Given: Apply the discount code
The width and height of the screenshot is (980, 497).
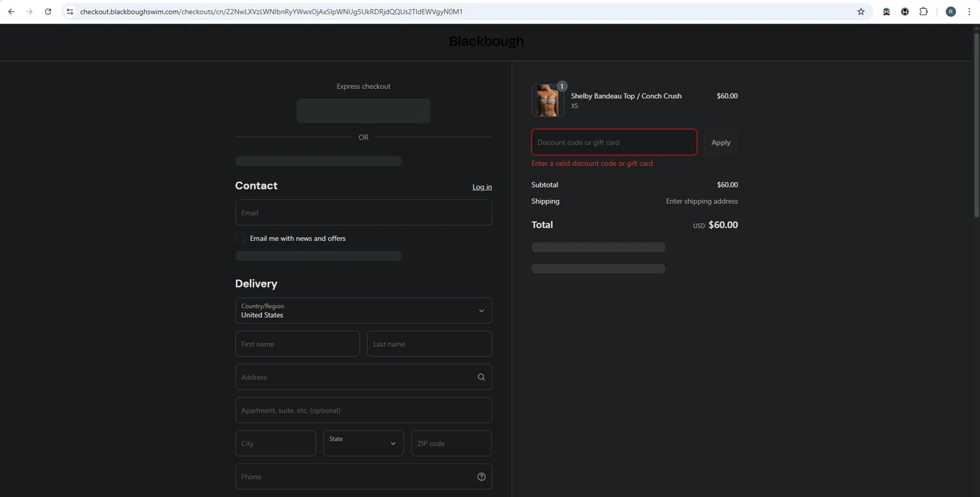Looking at the screenshot, I should 721,142.
